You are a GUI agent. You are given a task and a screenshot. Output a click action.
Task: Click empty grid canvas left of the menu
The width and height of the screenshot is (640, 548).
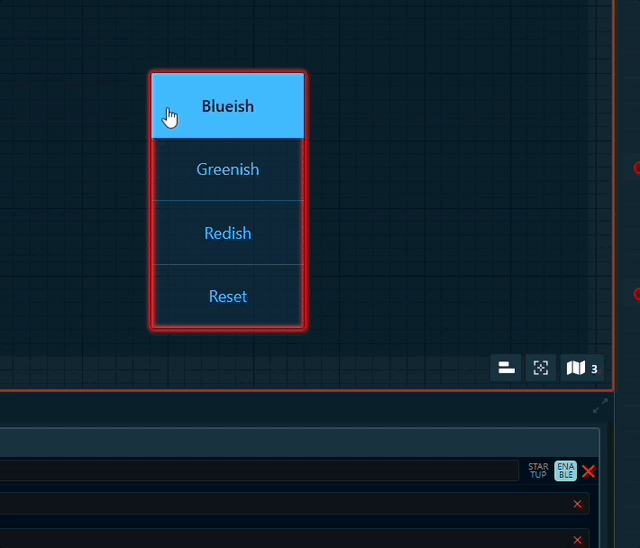(70, 200)
